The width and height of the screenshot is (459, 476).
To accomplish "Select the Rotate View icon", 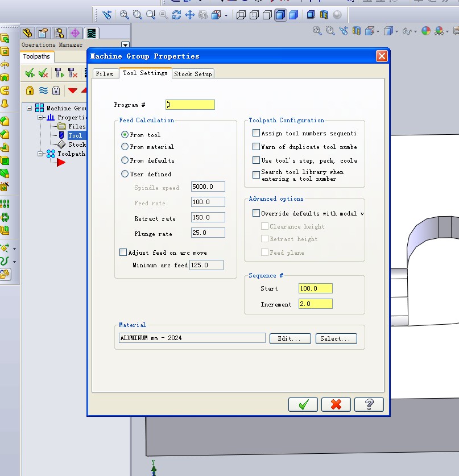I will 176,15.
